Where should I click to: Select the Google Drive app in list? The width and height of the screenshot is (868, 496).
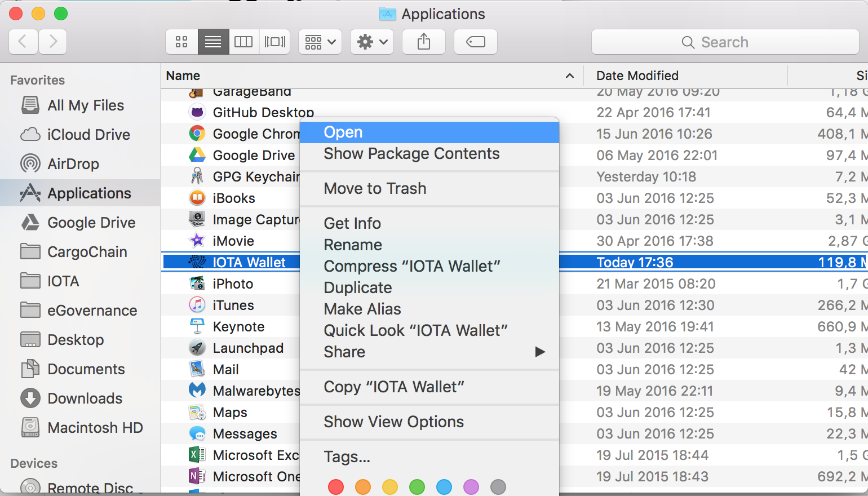coord(254,156)
